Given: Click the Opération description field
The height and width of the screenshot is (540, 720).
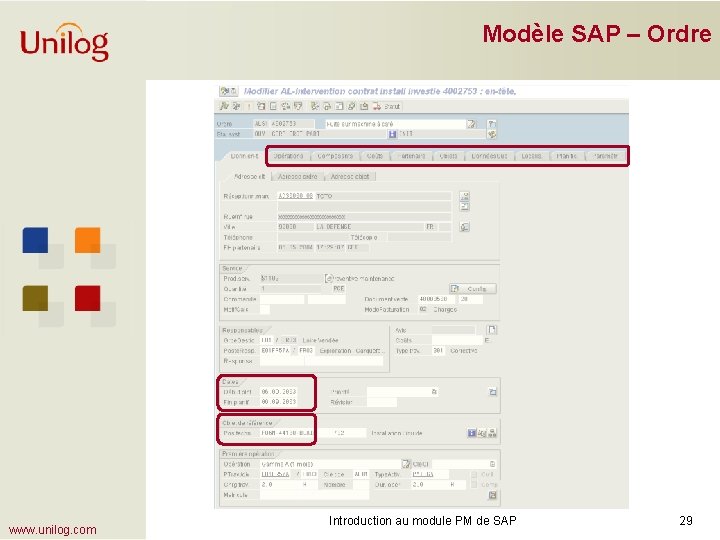Looking at the screenshot, I should click(x=330, y=464).
